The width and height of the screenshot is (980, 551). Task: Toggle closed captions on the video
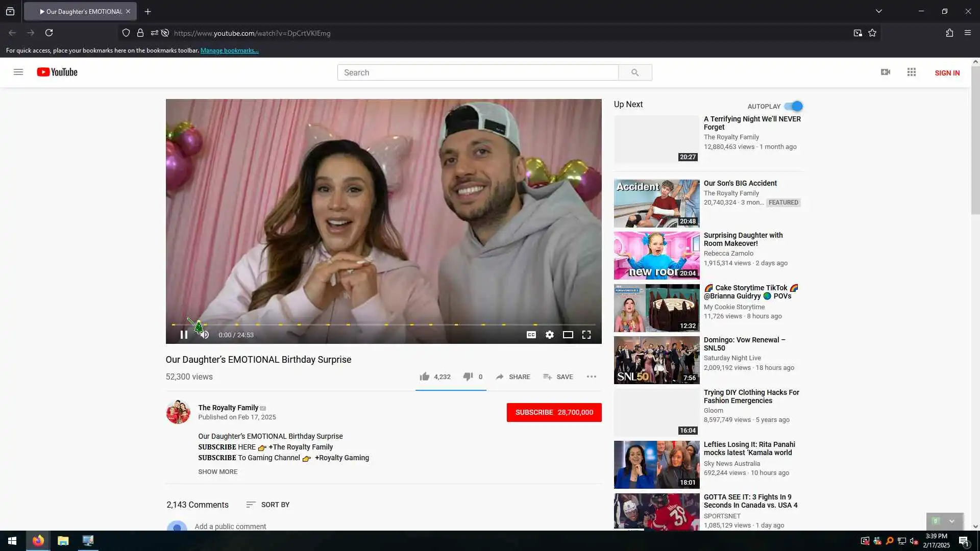531,335
